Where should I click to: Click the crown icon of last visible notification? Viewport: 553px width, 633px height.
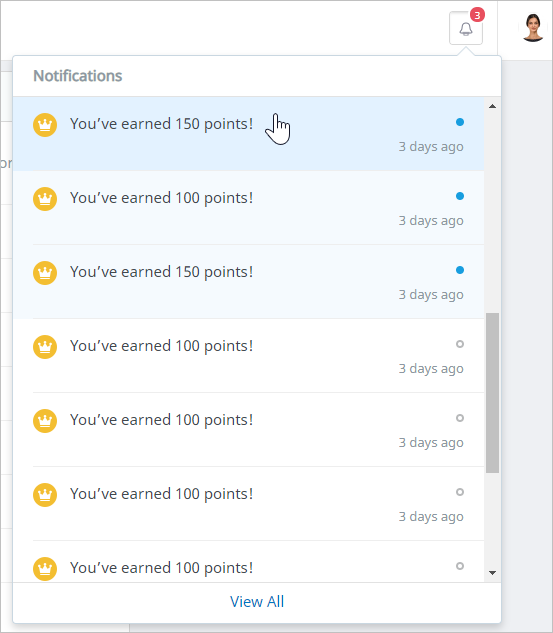coord(45,568)
